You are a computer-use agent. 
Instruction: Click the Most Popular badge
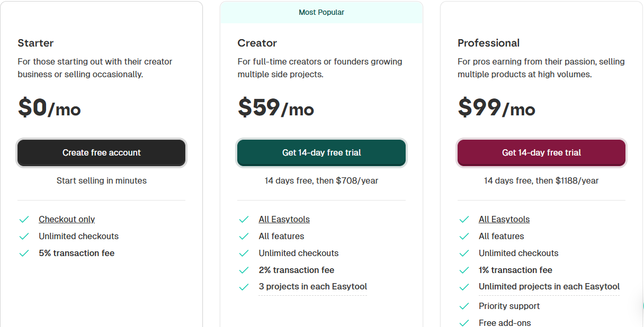[x=321, y=12]
